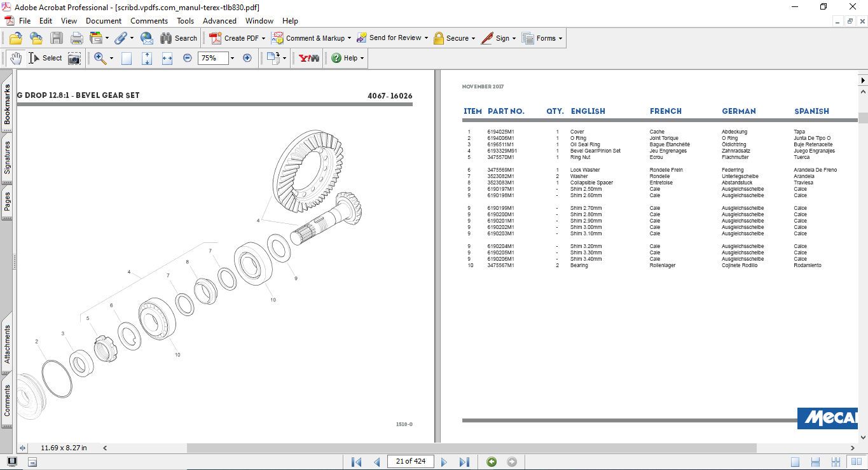The height and width of the screenshot is (470, 868).
Task: Click the Select text tool button
Action: [45, 59]
